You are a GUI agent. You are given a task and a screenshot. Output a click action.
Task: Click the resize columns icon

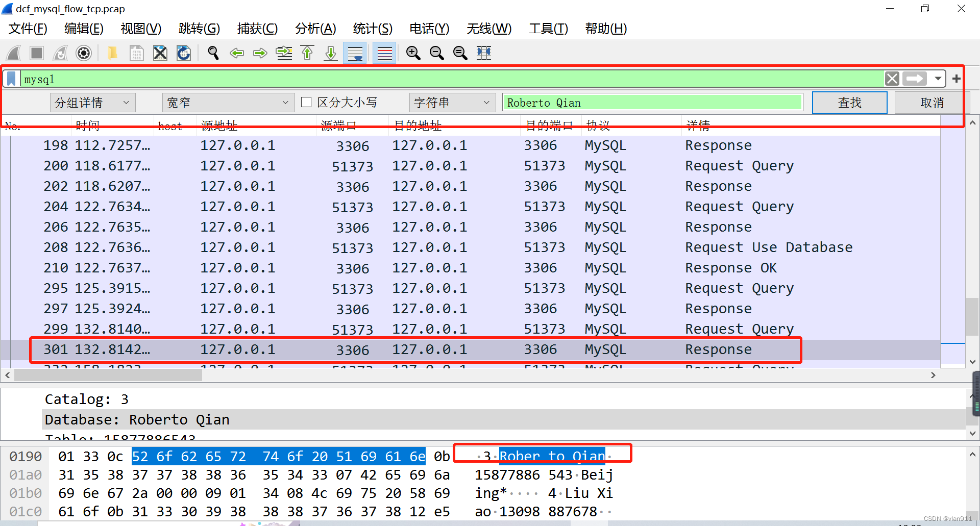click(x=483, y=53)
